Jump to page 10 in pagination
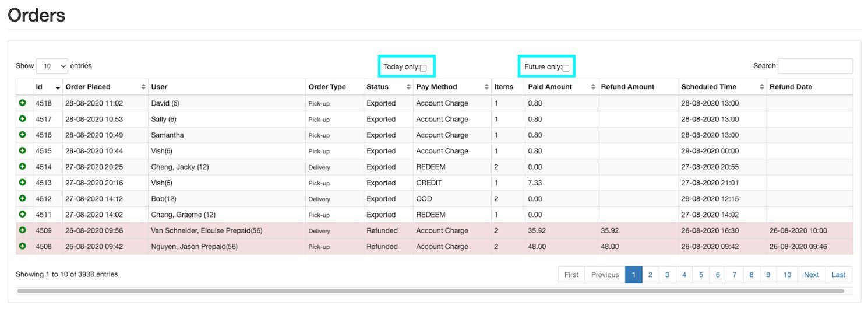The image size is (868, 312). [x=787, y=275]
